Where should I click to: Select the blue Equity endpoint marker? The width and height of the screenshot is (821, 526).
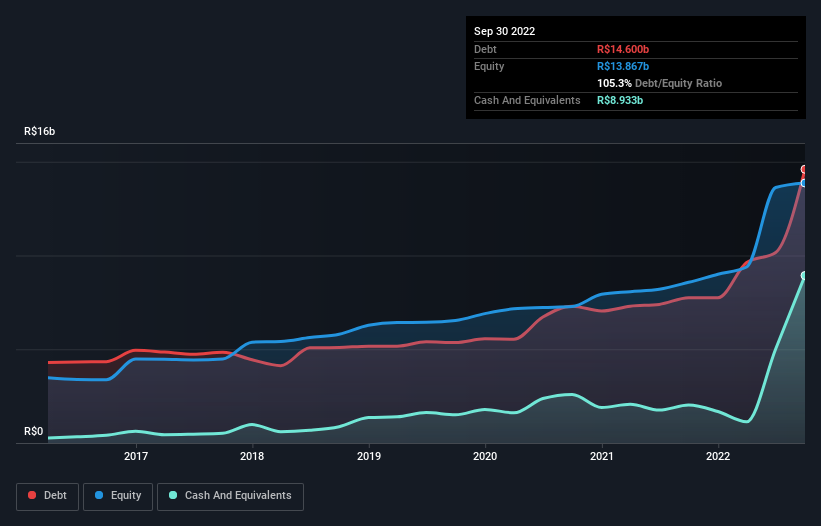click(x=804, y=183)
